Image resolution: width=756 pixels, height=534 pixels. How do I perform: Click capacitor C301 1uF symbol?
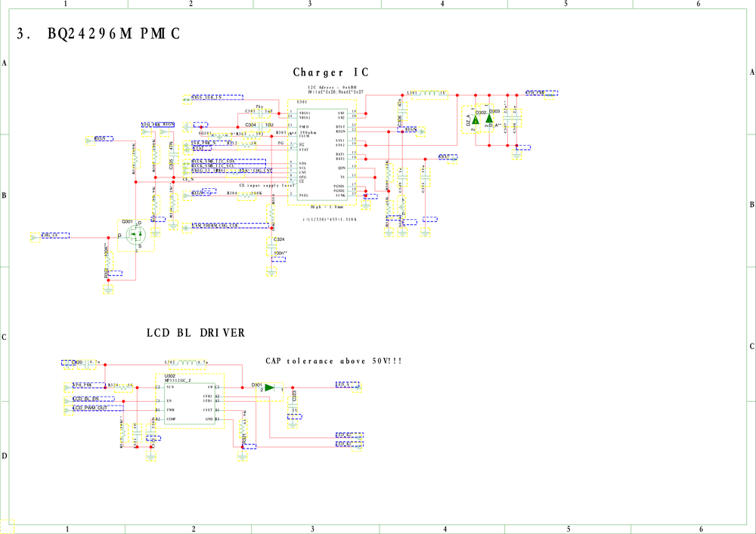click(x=261, y=113)
